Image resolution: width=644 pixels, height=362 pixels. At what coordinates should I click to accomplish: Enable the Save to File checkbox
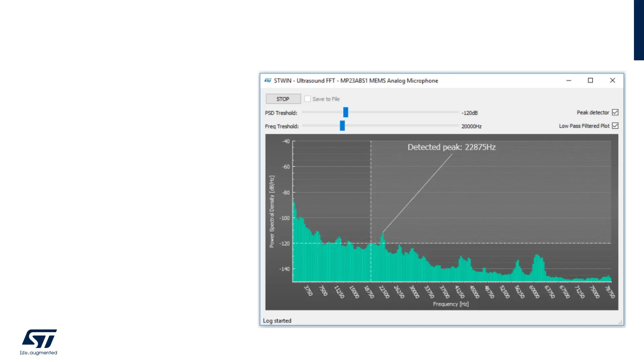pos(307,99)
